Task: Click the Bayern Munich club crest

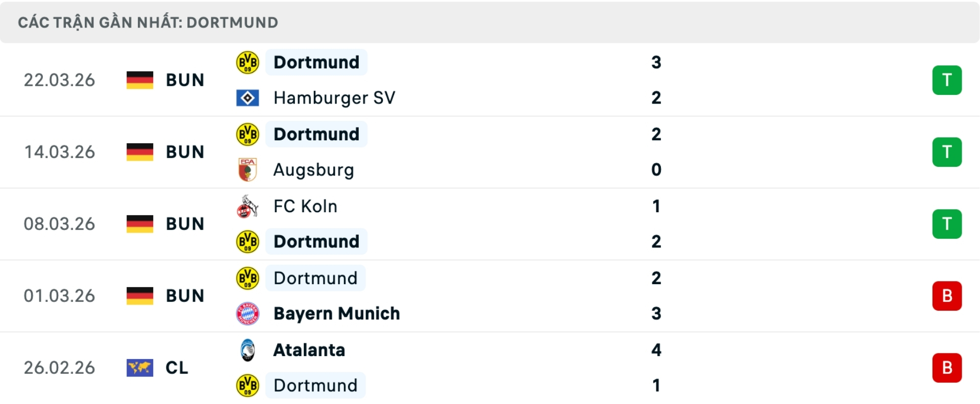Action: [248, 314]
